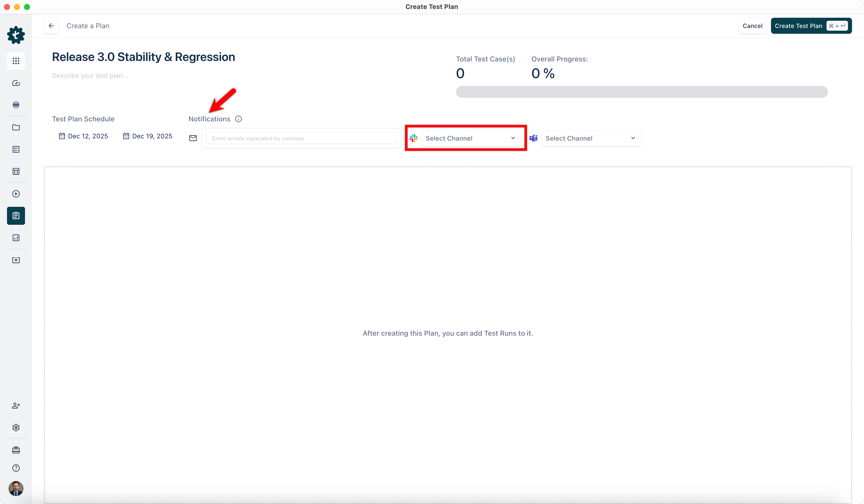Screen dimensions: 864x504
Task: Open the test cases list icon
Action: [16, 149]
